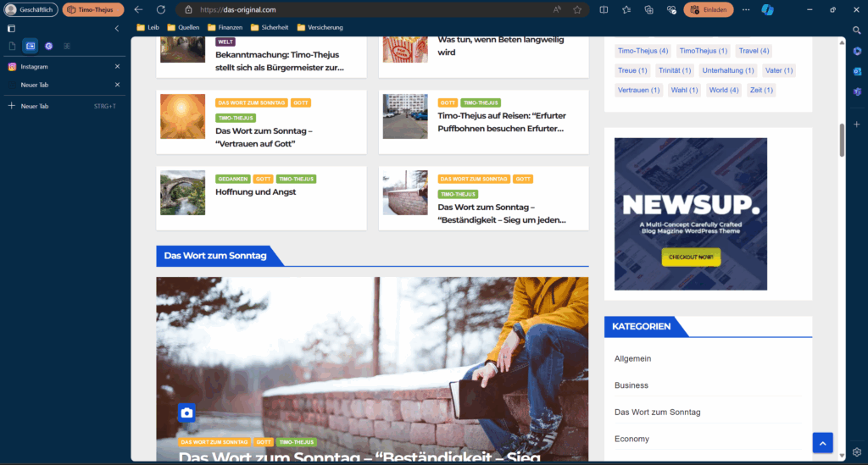
Task: Click the GEDANKEN category badge
Action: [232, 180]
